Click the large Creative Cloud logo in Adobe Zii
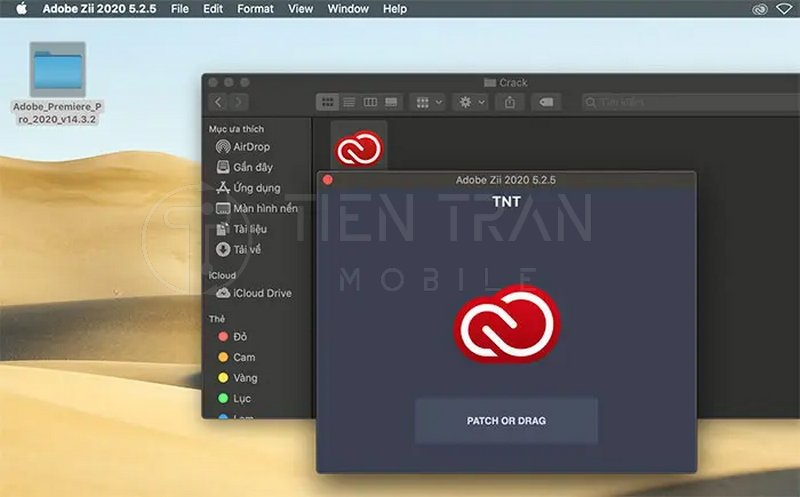 coord(507,325)
